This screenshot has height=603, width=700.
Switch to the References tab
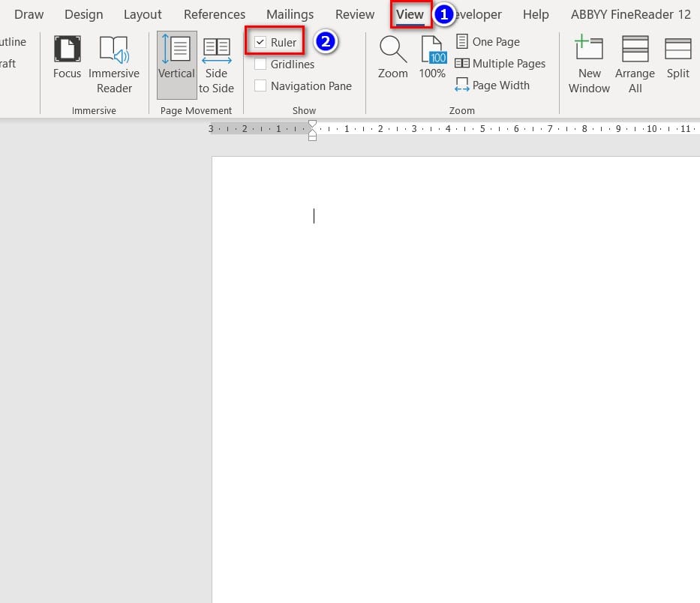215,14
